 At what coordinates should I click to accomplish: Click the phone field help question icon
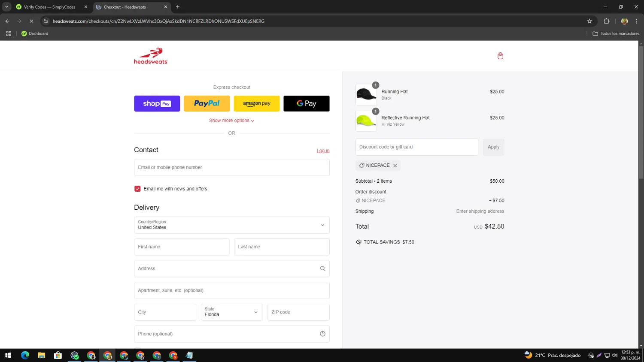(x=322, y=334)
